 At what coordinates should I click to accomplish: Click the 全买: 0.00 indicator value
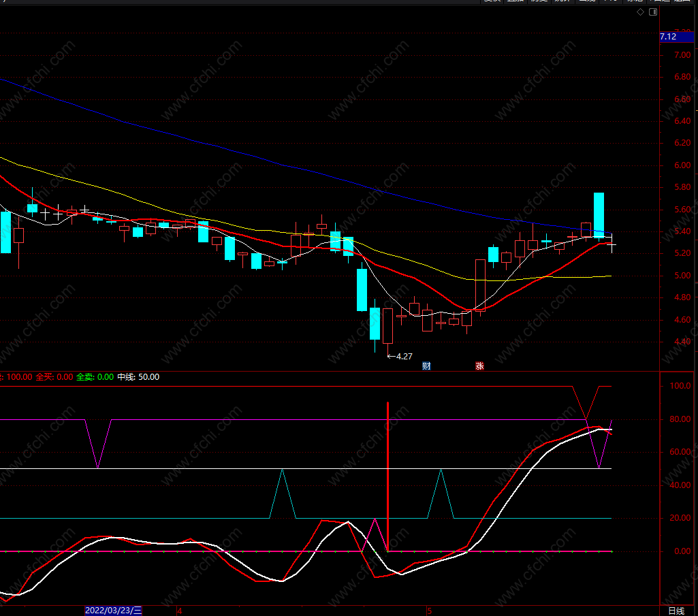[54, 377]
